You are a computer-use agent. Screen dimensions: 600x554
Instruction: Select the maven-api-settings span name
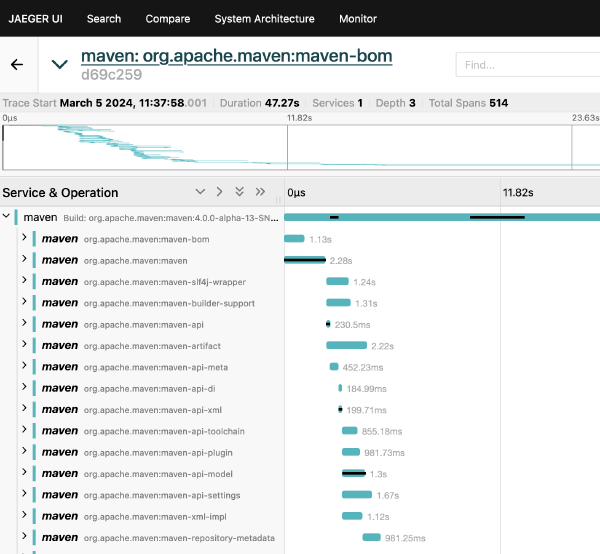tap(162, 495)
